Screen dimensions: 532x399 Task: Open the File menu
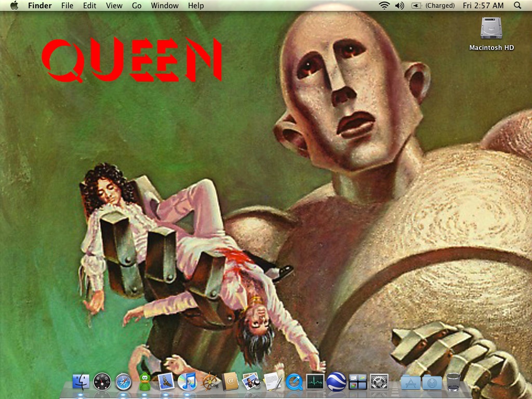67,5
